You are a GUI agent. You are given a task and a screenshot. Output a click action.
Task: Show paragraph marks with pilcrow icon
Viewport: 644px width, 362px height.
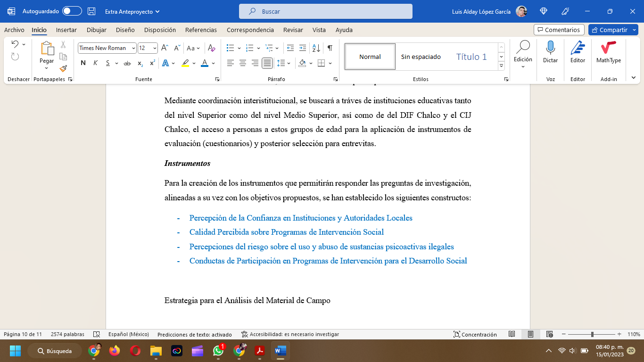pos(330,48)
